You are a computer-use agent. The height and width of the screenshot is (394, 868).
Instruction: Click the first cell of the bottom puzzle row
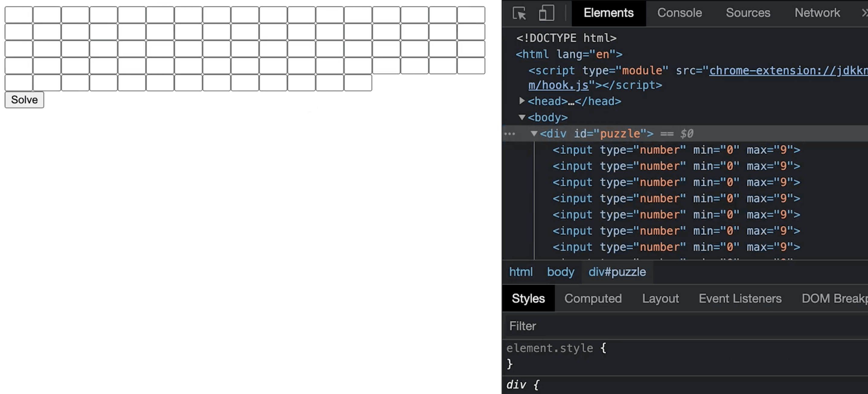click(18, 83)
